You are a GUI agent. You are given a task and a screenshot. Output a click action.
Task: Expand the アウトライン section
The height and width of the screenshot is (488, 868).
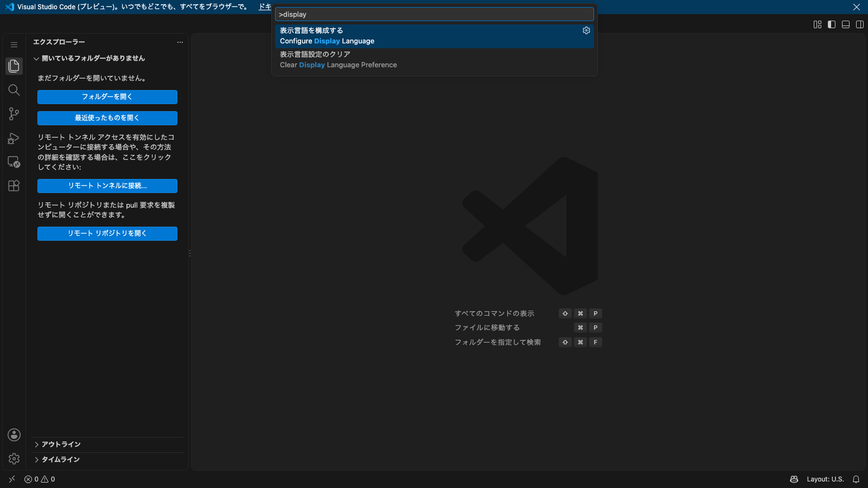click(x=107, y=445)
